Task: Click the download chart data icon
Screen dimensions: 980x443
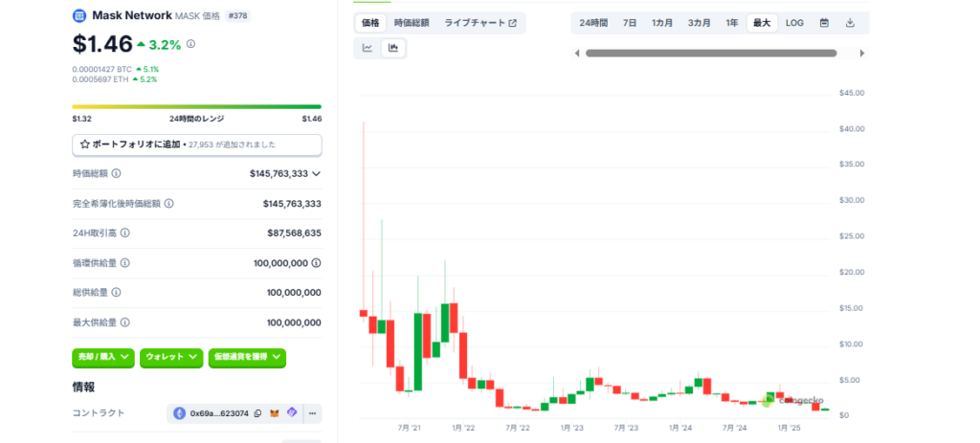Action: (x=850, y=23)
